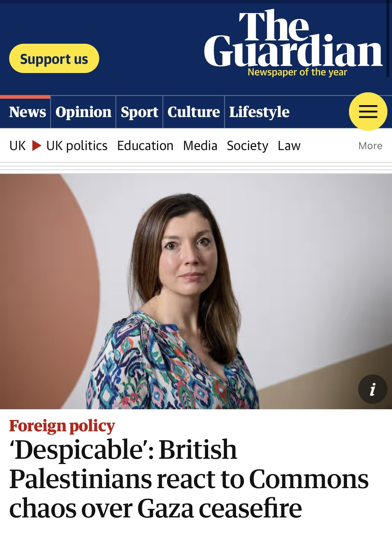Click the 'Despicable' article headline
Viewport: 392px width, 537px height.
189,478
